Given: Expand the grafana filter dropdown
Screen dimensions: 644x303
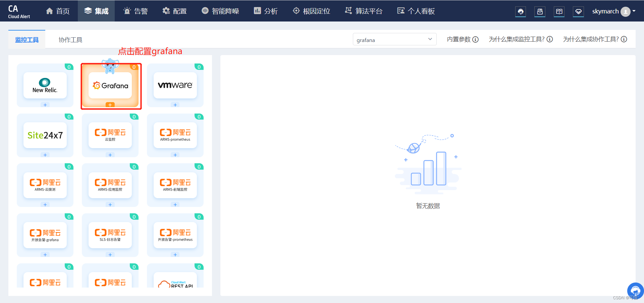Looking at the screenshot, I should coord(394,39).
